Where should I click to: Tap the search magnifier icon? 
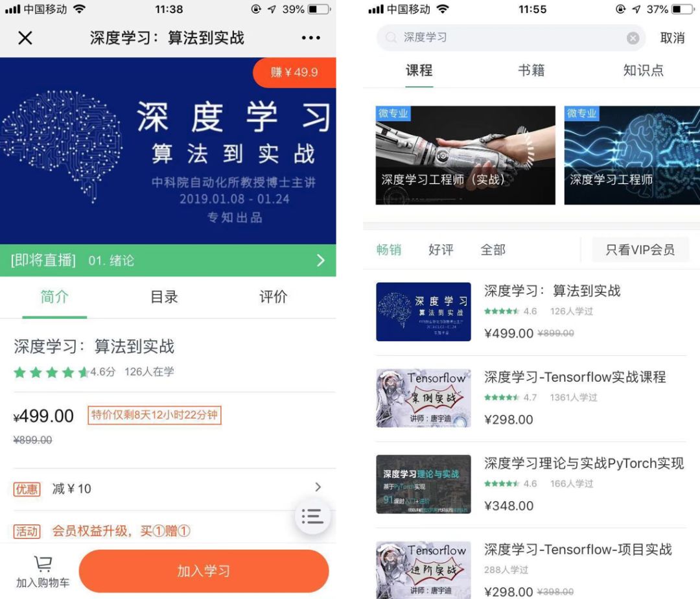391,38
